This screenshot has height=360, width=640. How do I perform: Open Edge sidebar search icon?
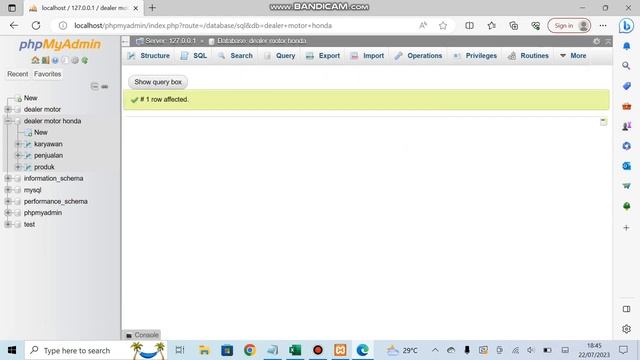point(626,66)
